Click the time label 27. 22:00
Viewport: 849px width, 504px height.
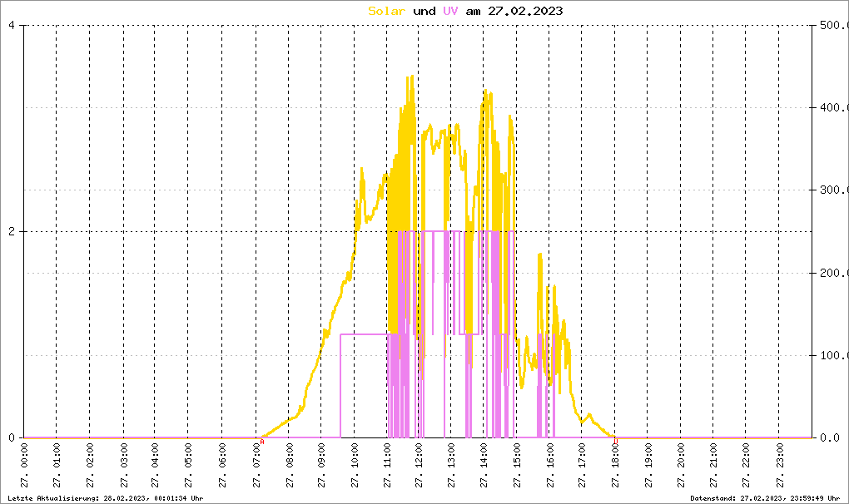pos(746,466)
